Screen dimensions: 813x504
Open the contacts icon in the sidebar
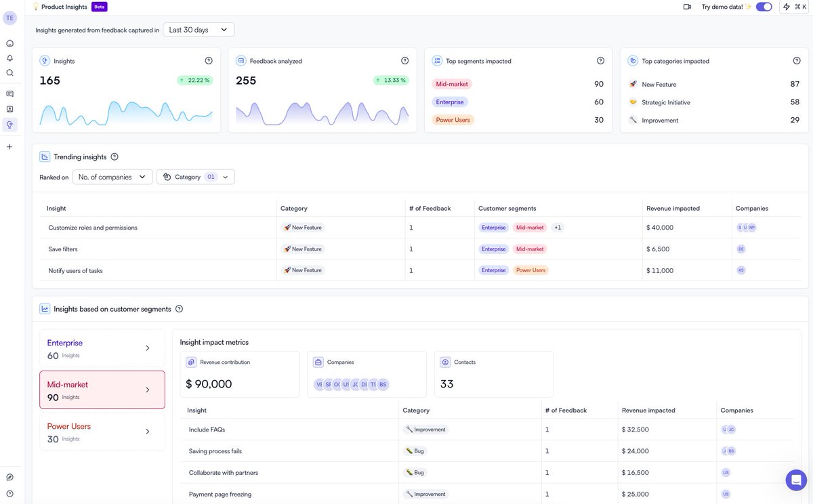pos(9,108)
